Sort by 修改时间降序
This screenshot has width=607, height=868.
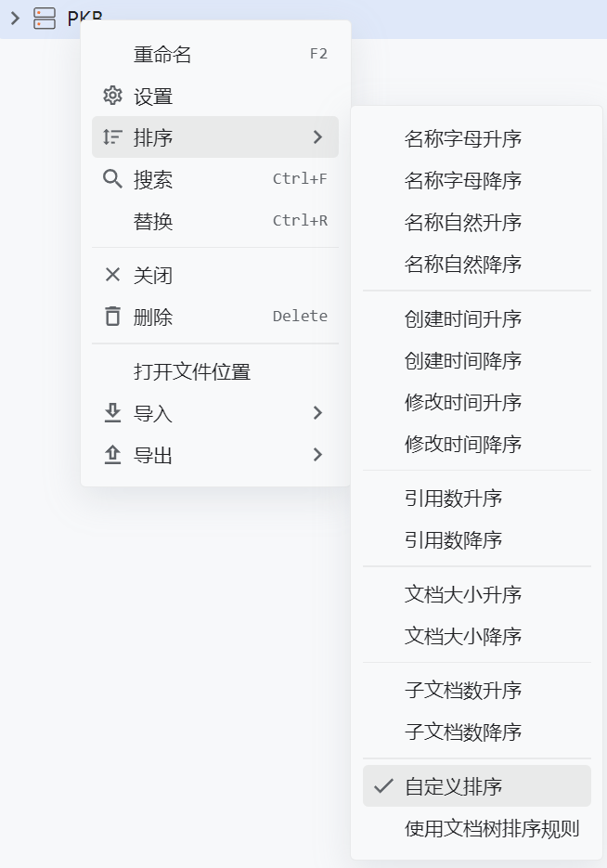coord(463,444)
